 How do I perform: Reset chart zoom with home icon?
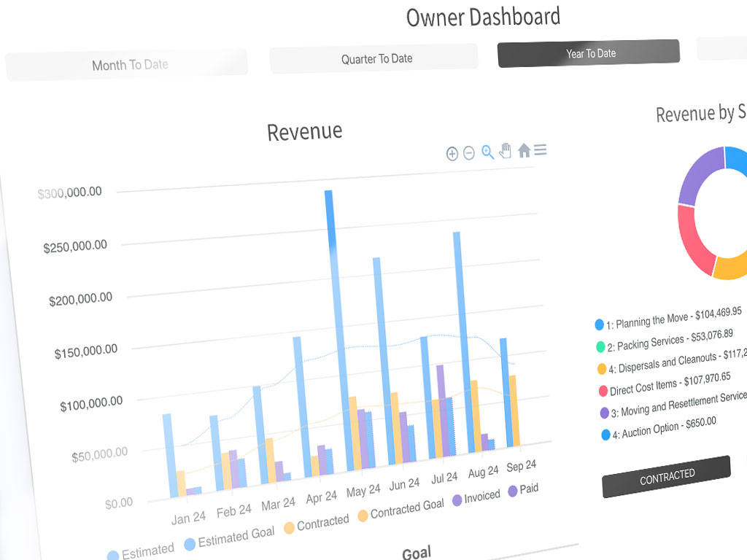click(x=524, y=150)
